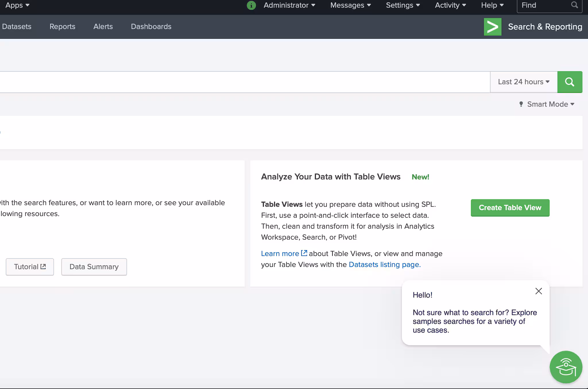The image size is (588, 389).
Task: Follow the Datasets listing page link
Action: 384,264
